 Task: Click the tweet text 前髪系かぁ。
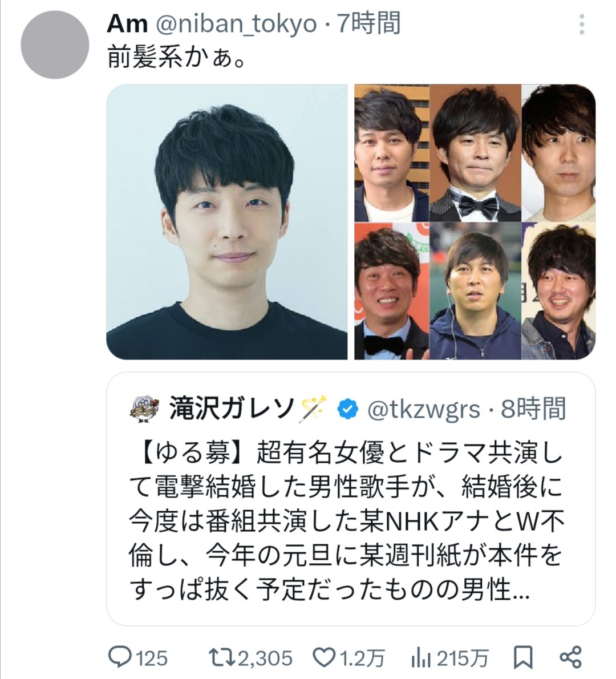coord(177,58)
